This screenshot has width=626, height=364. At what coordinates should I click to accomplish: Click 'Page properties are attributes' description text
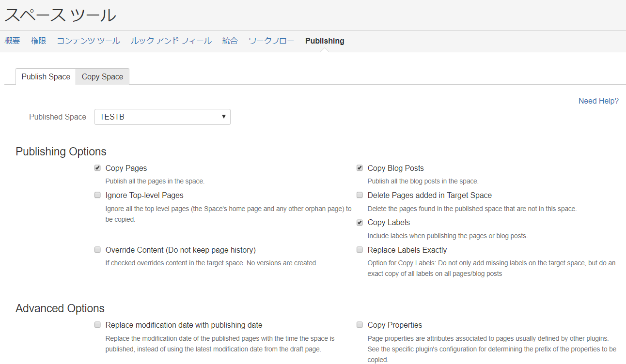tap(492, 349)
